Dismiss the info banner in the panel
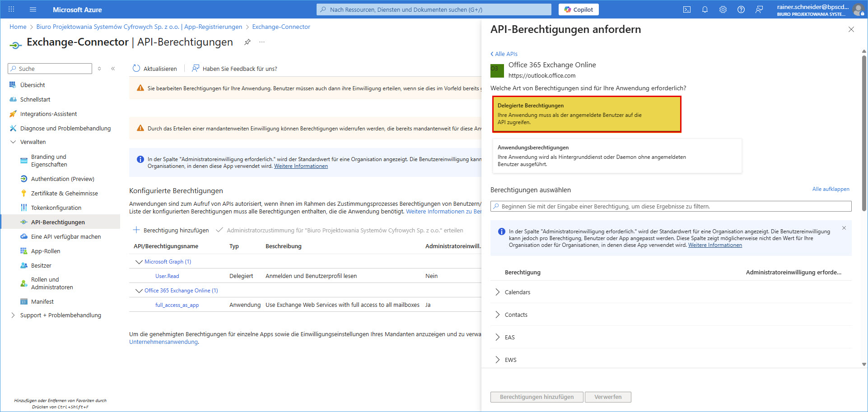868x412 pixels. [844, 228]
